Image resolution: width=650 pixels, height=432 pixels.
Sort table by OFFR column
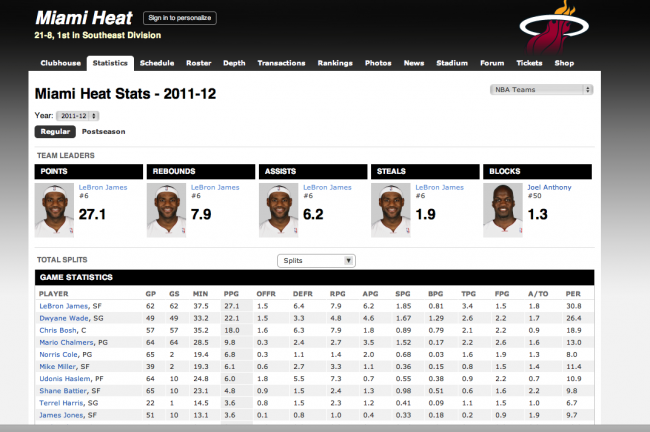266,294
